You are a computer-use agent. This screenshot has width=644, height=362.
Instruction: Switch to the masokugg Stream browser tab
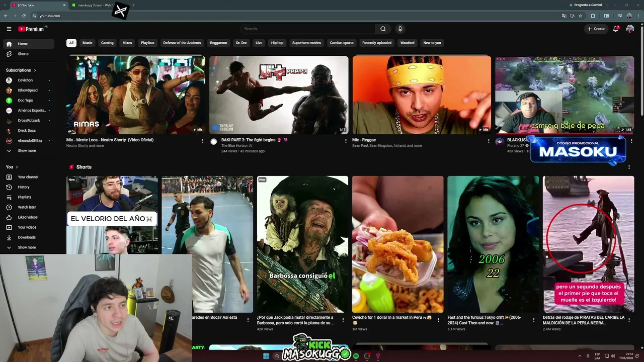(95, 5)
